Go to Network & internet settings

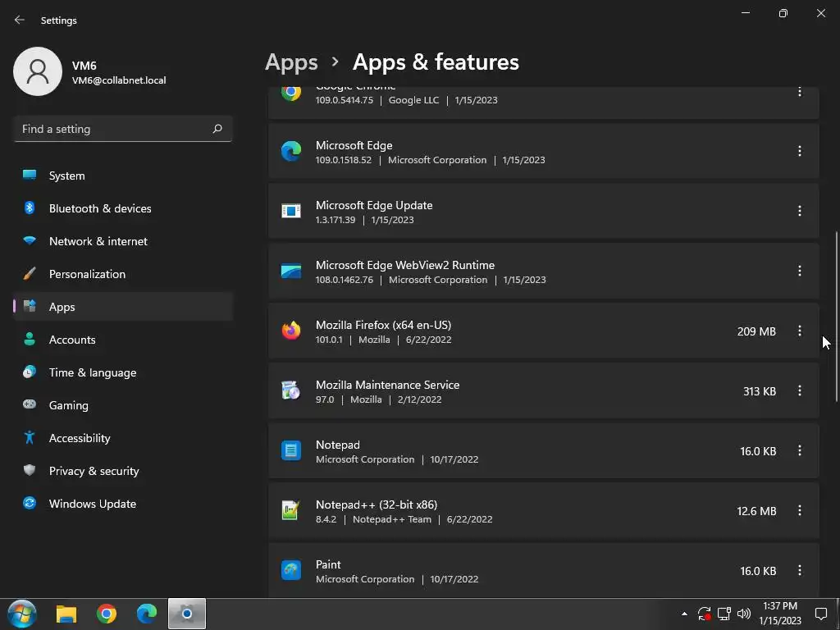123,241
